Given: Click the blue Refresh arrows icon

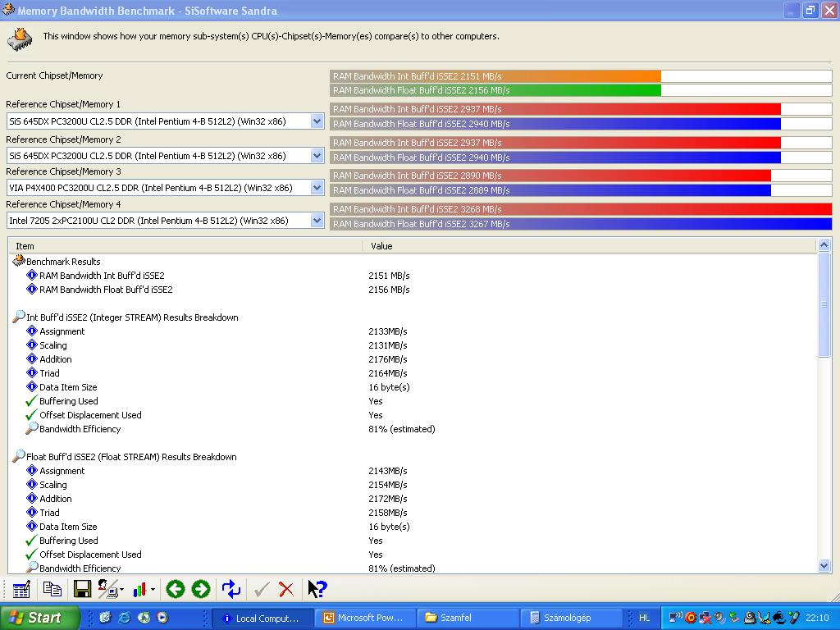Looking at the screenshot, I should [x=231, y=589].
